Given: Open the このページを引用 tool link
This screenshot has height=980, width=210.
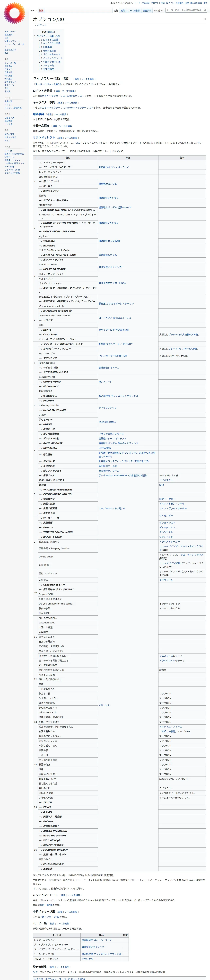Looking at the screenshot, I should [12, 170].
